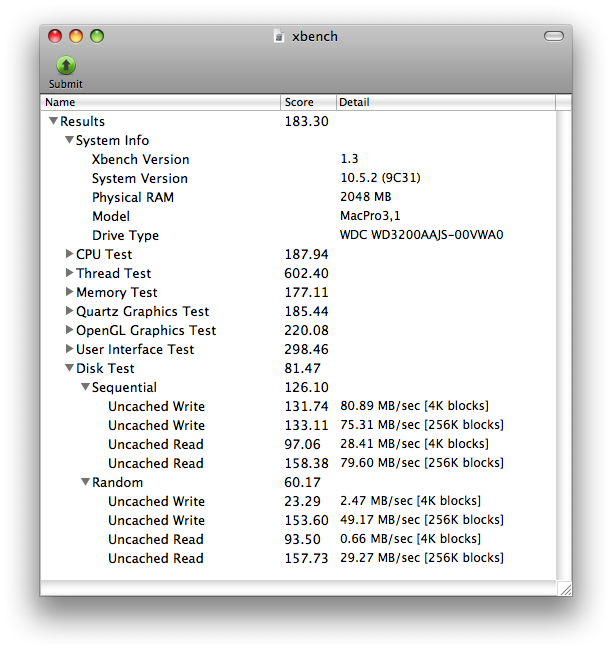Screen dimensions: 612x651
Task: Expand the OpenGL Graphics Test results
Action: (69, 330)
